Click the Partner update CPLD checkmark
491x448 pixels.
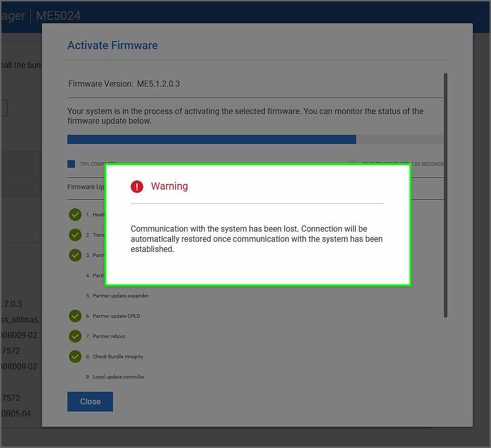[x=75, y=316]
